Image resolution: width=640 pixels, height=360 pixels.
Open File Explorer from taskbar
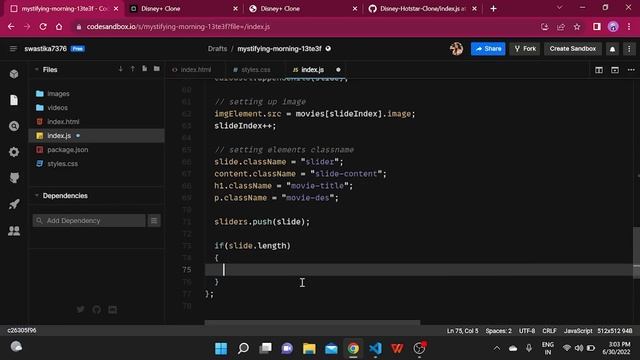coord(309,348)
